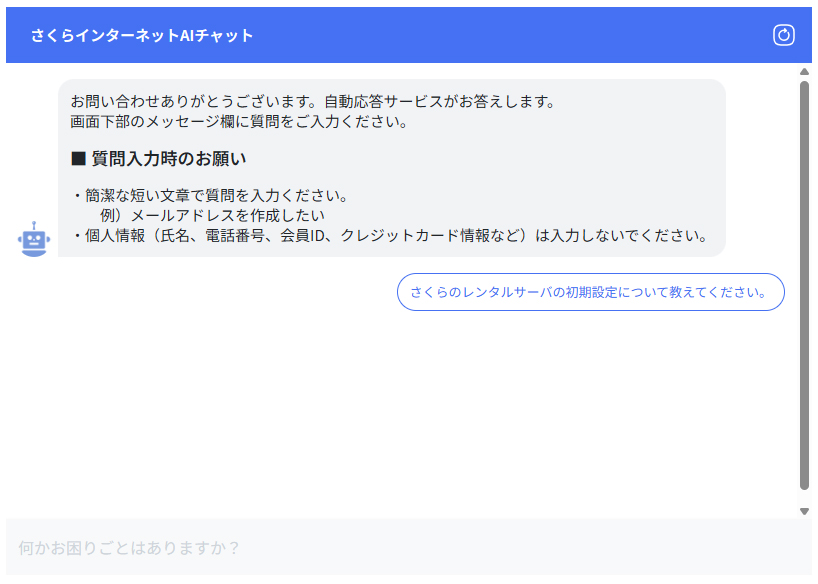This screenshot has width=818, height=584.
Task: Click the scrollbar up arrow
Action: pyautogui.click(x=804, y=72)
